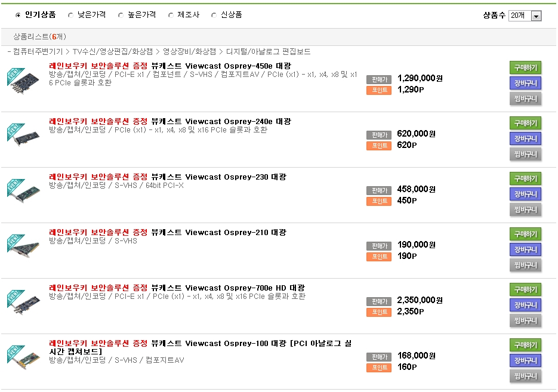Viewport: 558px width, 392px height.
Task: Add Osprey-240e to 장바구니
Action: coord(525,139)
